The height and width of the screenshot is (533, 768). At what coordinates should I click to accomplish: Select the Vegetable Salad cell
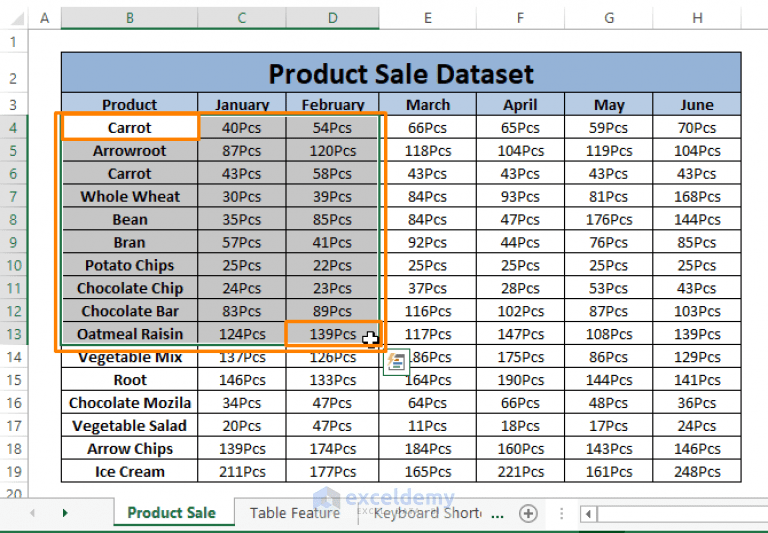[130, 426]
